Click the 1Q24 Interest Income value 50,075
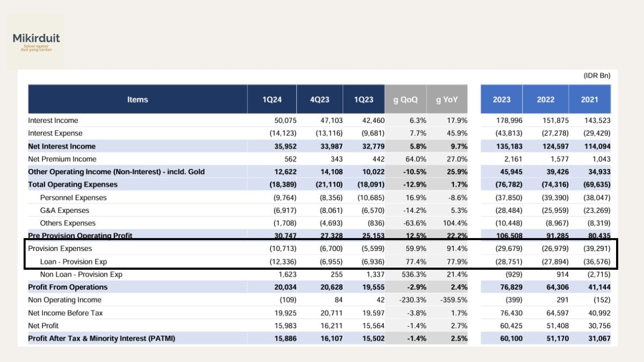 (x=285, y=121)
